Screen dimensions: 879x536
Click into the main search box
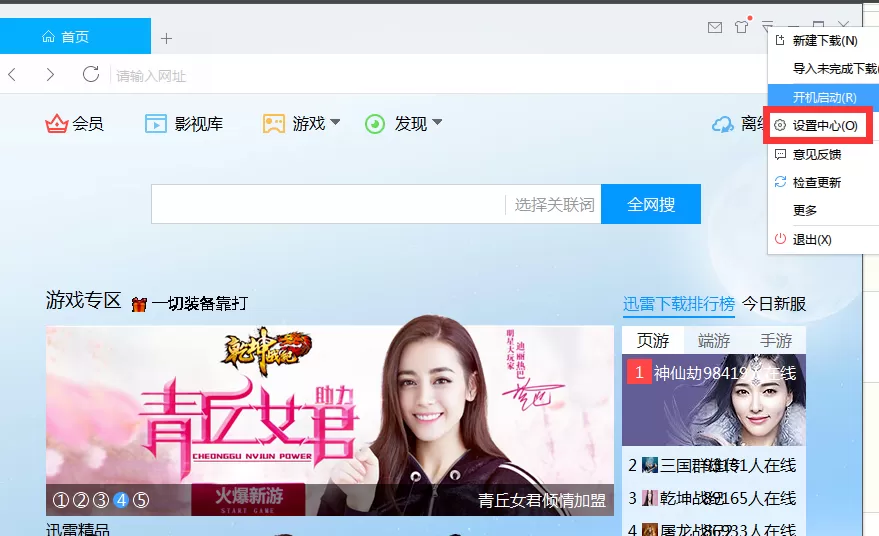coord(328,204)
